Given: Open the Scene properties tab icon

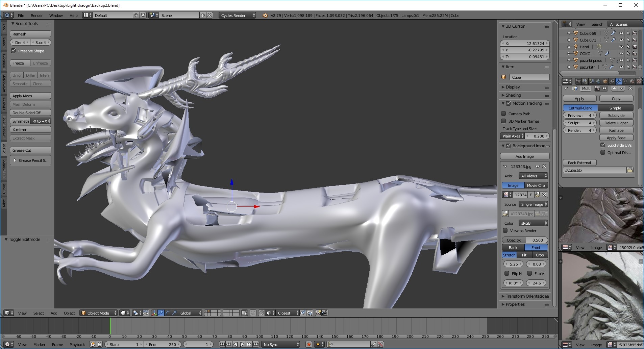Looking at the screenshot, I should [592, 81].
